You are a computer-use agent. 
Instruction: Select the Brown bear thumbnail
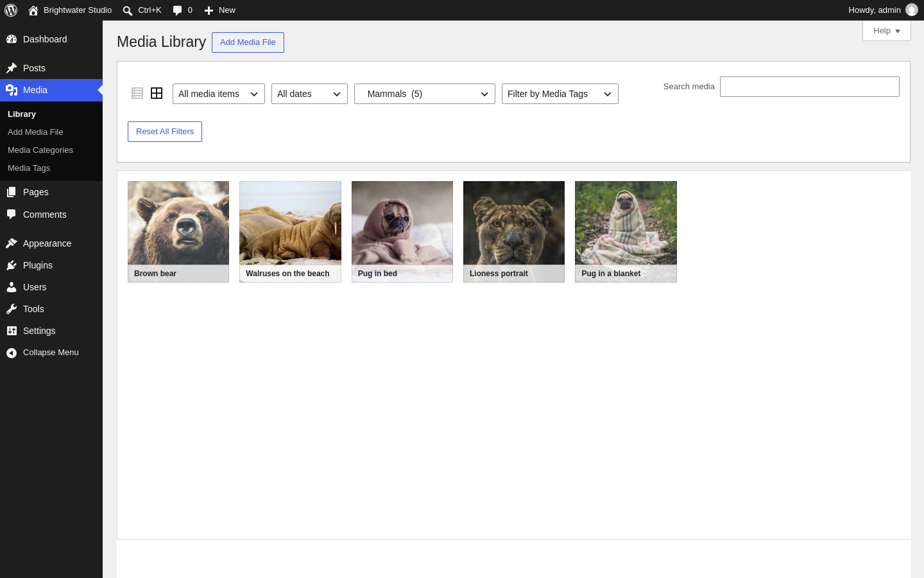(x=178, y=232)
